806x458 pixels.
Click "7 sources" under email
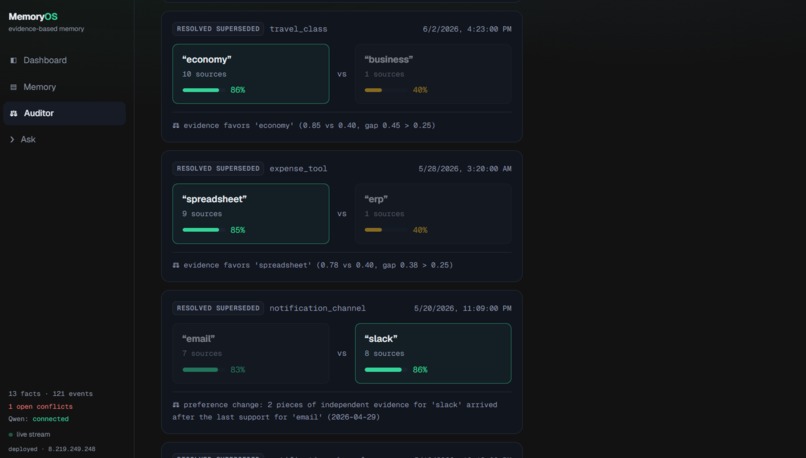202,354
